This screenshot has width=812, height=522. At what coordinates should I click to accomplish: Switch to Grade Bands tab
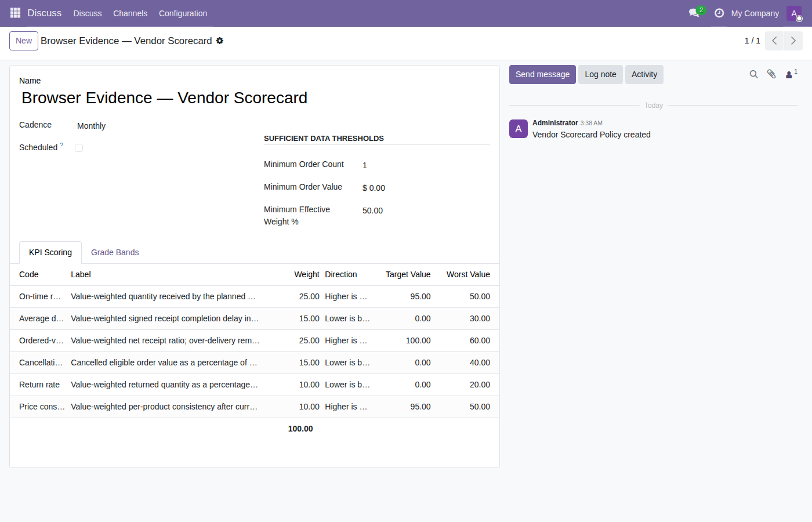pyautogui.click(x=115, y=252)
